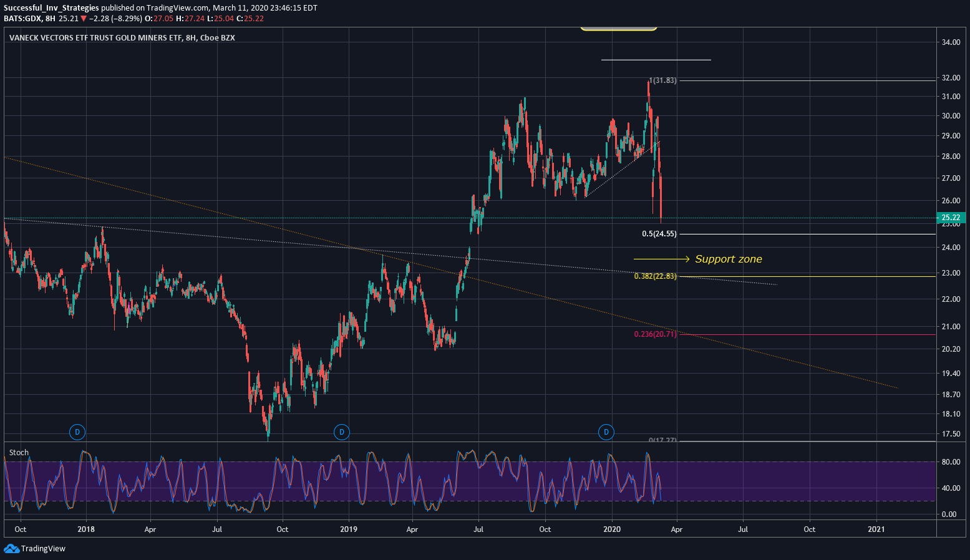The height and width of the screenshot is (560, 970).
Task: Click the BATS:GDX symbol text
Action: point(23,19)
